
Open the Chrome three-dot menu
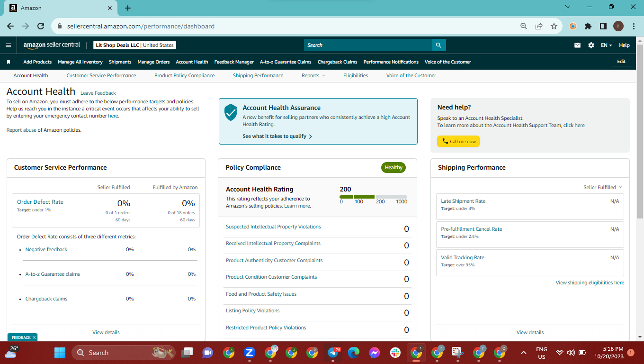click(x=634, y=26)
